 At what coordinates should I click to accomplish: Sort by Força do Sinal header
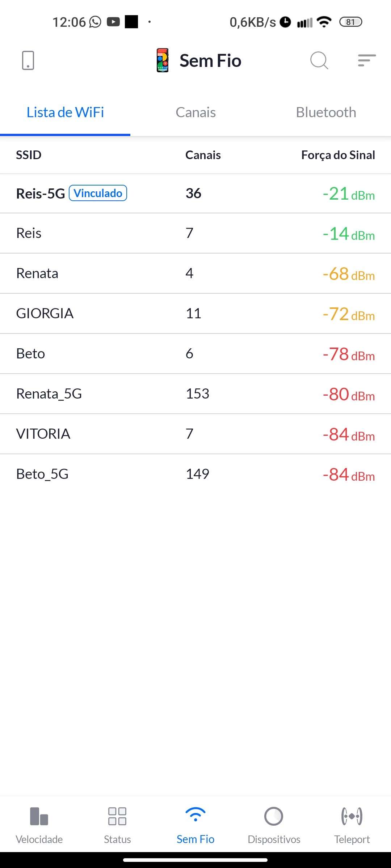pos(338,155)
